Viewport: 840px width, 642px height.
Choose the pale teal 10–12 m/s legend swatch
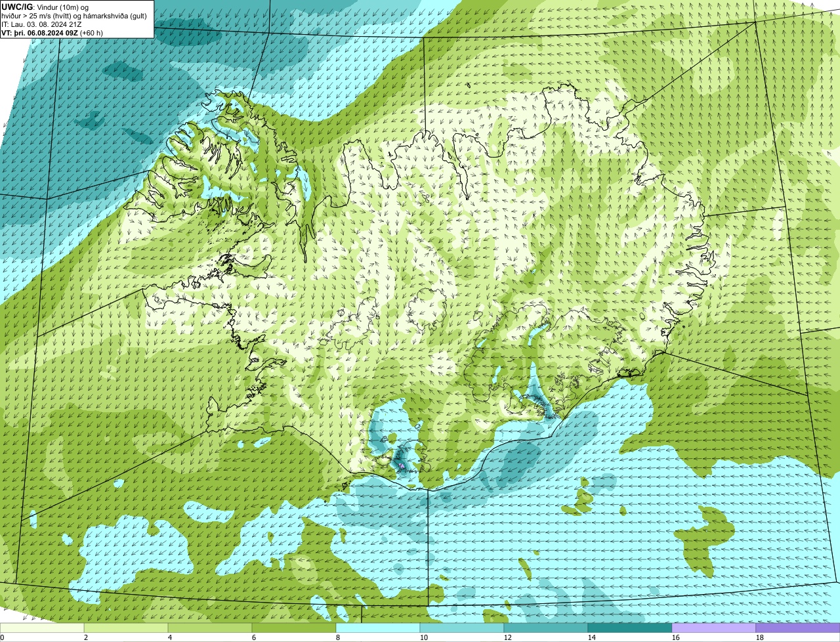coord(462,628)
